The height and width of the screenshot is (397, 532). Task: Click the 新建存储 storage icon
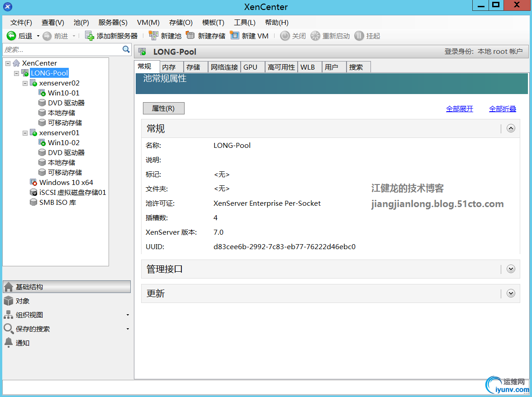tap(190, 35)
